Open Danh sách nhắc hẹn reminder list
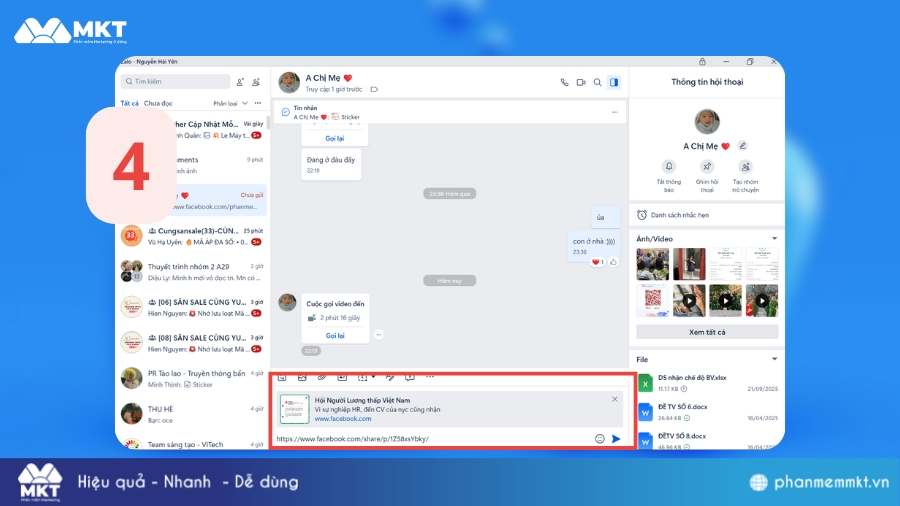Viewport: 900px width, 506px height. click(707, 215)
